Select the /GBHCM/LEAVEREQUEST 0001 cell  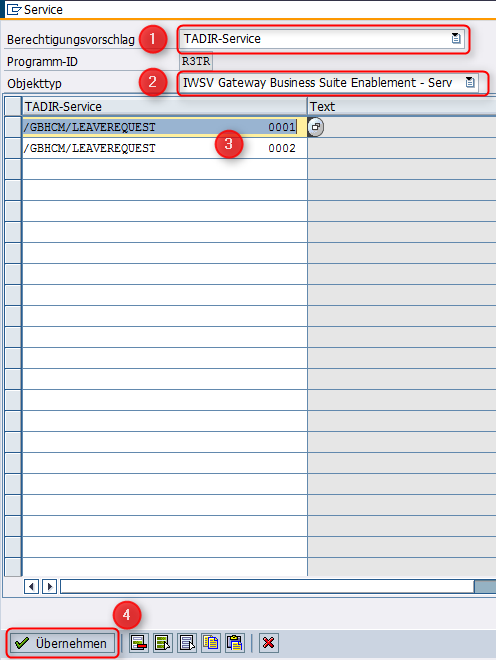tap(165, 127)
